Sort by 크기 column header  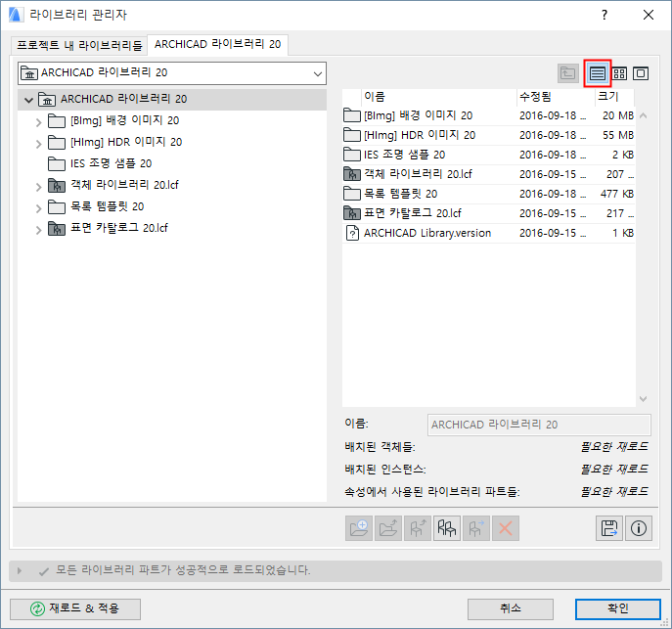pyautogui.click(x=614, y=97)
